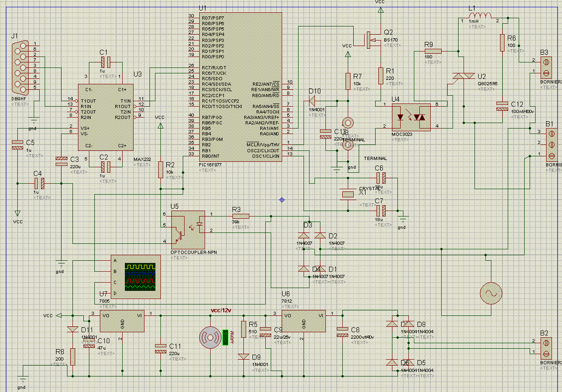Click the '100nf/400v' value label

[523, 111]
